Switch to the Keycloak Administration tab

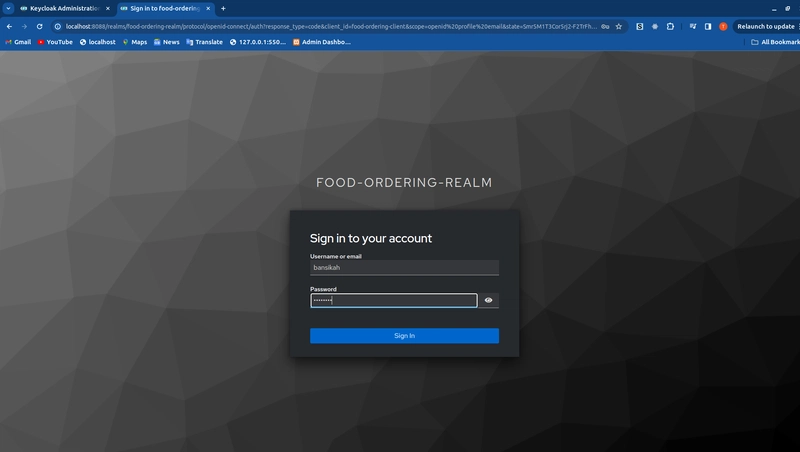pyautogui.click(x=65, y=9)
